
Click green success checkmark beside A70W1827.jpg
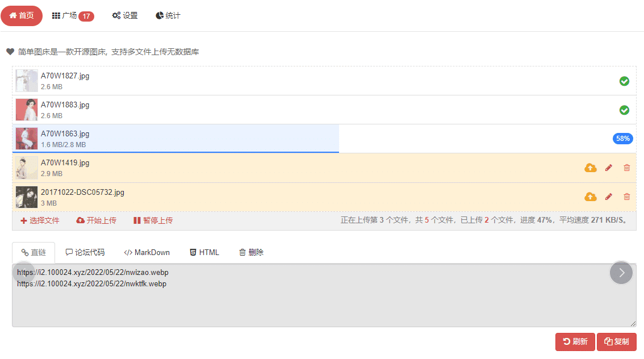[x=624, y=81]
